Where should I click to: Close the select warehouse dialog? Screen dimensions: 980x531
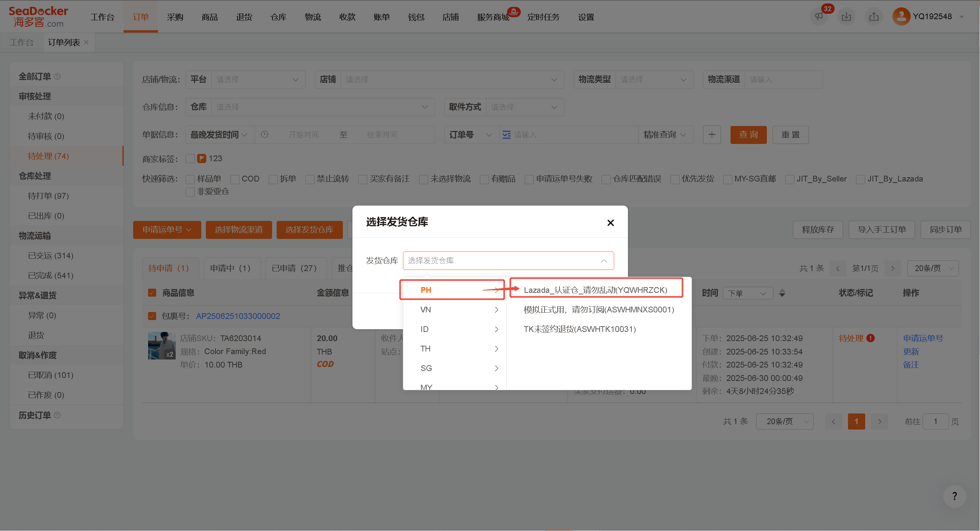coord(610,223)
